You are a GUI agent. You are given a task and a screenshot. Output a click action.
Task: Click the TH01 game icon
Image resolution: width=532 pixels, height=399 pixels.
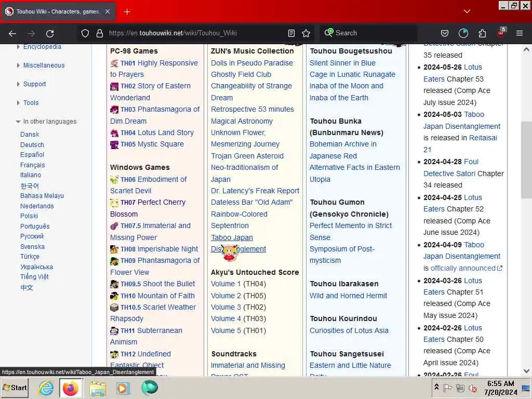pos(114,63)
